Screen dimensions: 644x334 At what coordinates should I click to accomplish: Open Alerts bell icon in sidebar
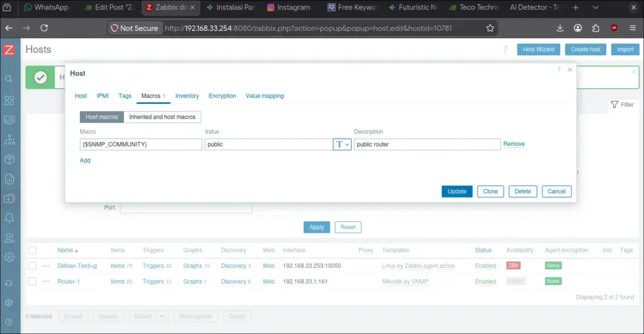tap(9, 218)
